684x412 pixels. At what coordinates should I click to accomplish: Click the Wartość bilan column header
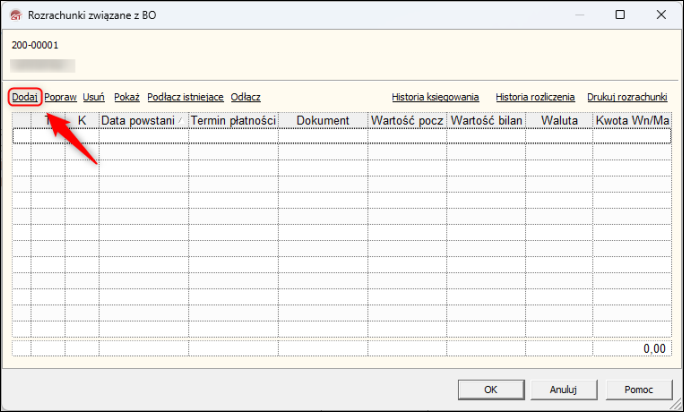(x=486, y=121)
